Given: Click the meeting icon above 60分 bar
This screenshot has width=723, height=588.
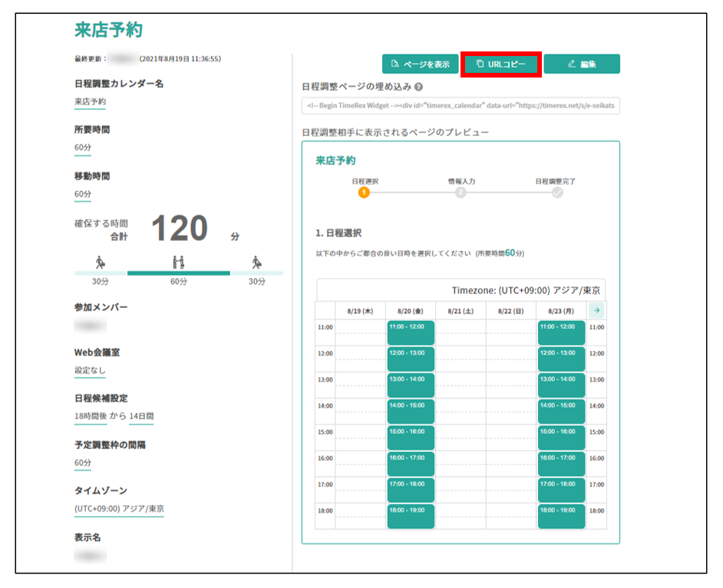Looking at the screenshot, I should coord(179,263).
